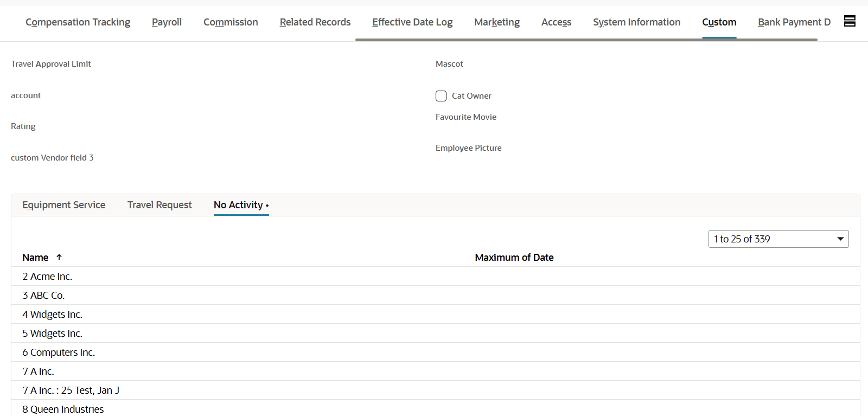Click the Maximum of Date column header
This screenshot has height=416, width=868.
tap(514, 258)
